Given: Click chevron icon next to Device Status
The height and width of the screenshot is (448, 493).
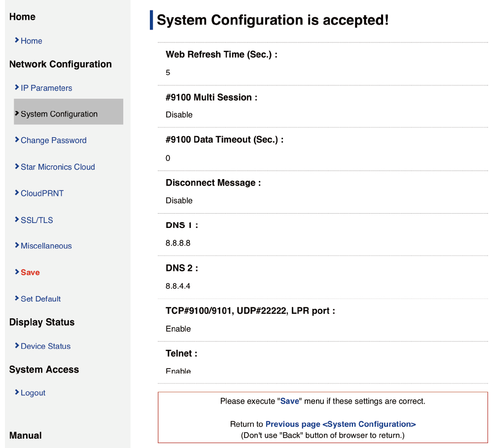Looking at the screenshot, I should coord(17,346).
